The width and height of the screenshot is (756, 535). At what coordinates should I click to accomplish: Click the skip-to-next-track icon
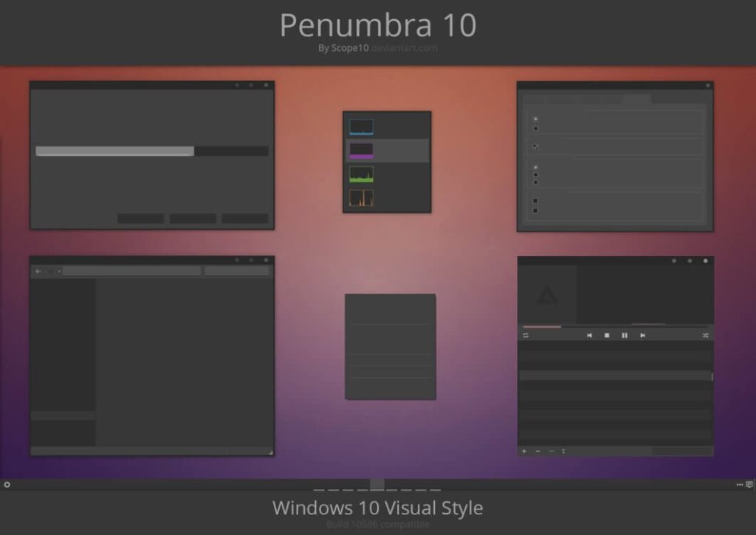tap(642, 335)
